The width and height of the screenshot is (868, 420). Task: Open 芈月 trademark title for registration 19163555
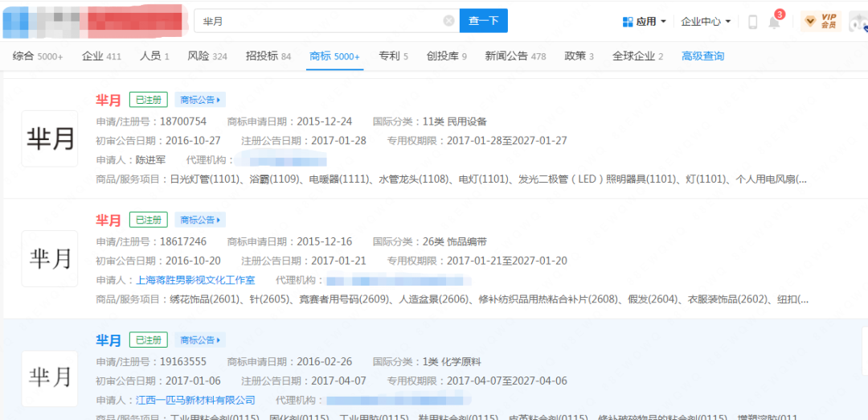[108, 340]
